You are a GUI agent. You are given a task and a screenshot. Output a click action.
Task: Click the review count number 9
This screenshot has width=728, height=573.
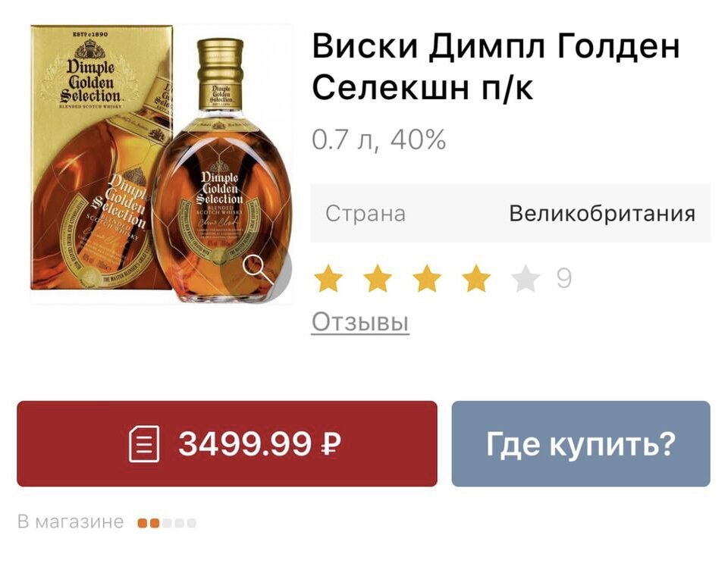(563, 278)
